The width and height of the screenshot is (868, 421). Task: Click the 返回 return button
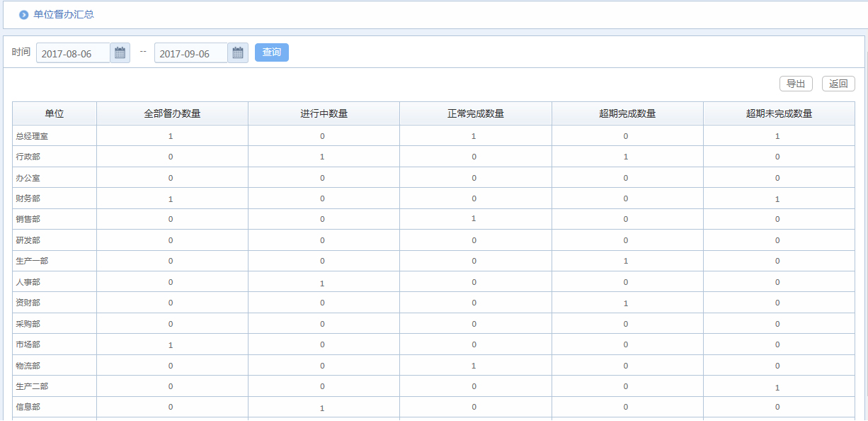pos(838,83)
